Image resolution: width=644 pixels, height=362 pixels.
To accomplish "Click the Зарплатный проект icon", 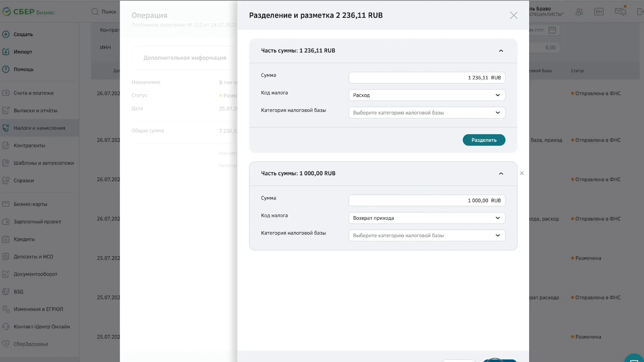I will [x=6, y=222].
